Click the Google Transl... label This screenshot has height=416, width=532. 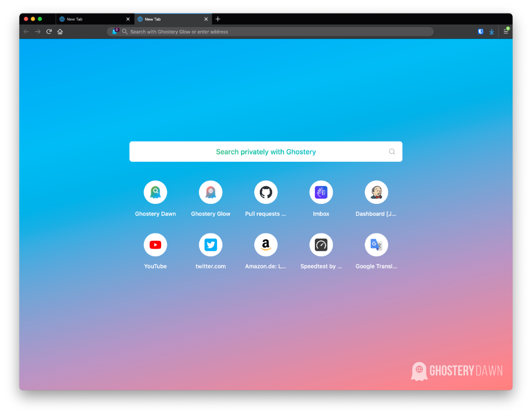coord(376,266)
